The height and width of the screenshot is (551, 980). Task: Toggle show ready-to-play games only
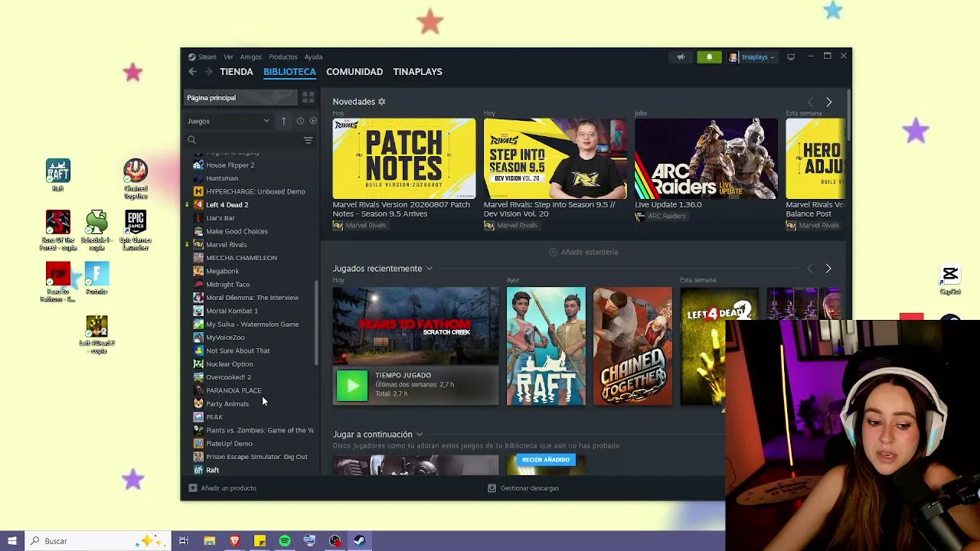(x=313, y=121)
